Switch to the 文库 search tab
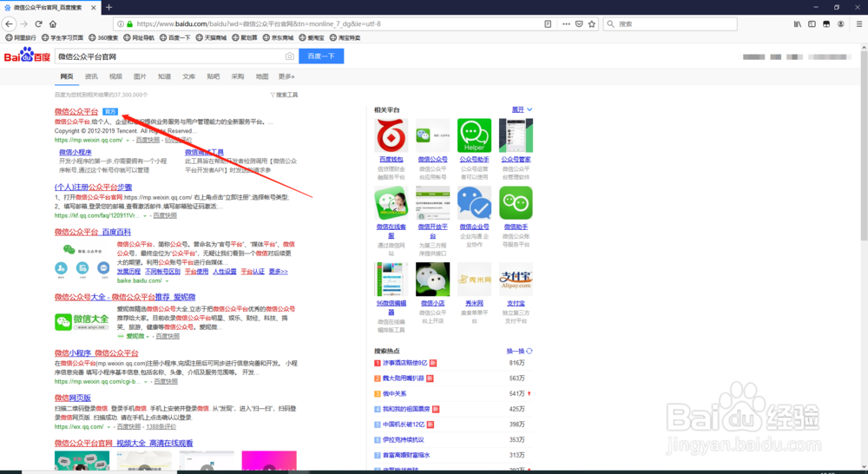 pyautogui.click(x=188, y=76)
